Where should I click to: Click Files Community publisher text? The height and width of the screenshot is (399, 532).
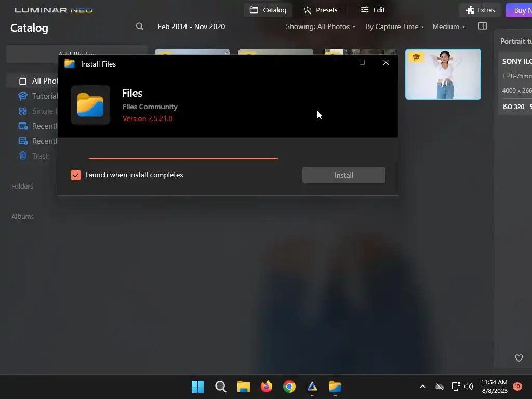pos(150,107)
